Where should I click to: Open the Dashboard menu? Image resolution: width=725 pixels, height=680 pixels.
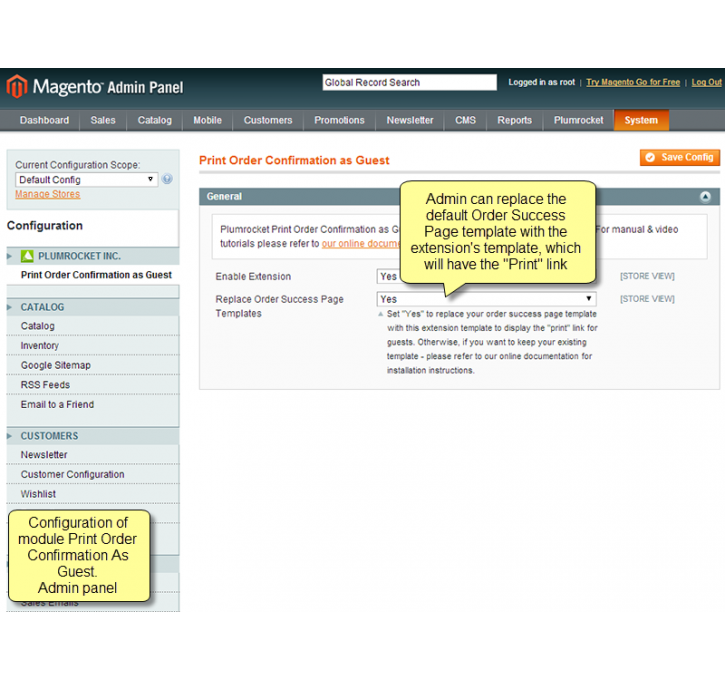click(44, 120)
